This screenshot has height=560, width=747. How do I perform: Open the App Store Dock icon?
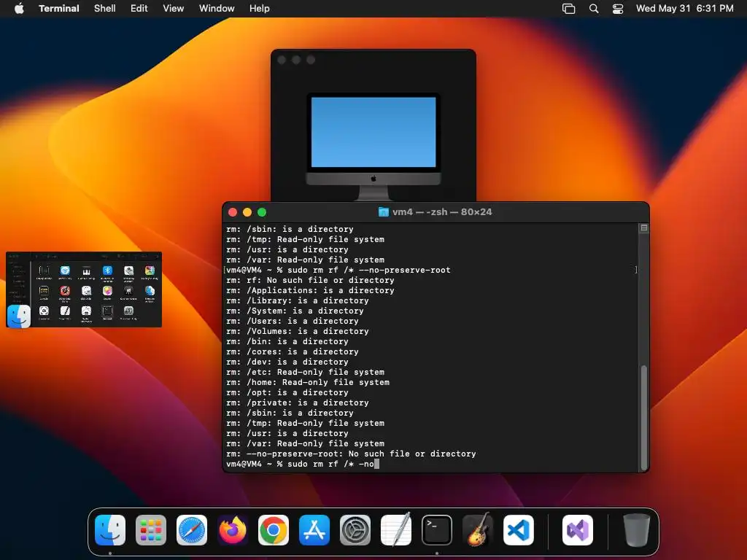[314, 530]
